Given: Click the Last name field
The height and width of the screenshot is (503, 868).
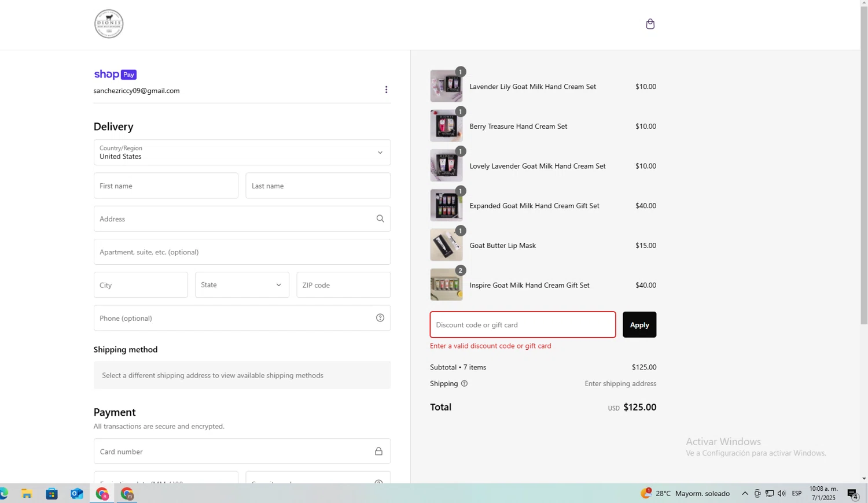Looking at the screenshot, I should point(318,186).
